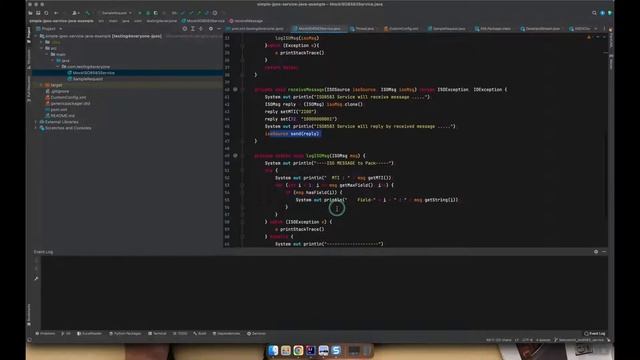
Task: Click the git branch status bar widget
Action: click(579, 340)
